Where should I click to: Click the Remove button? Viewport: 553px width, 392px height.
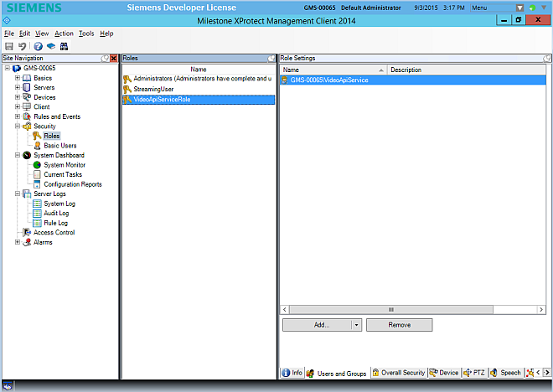399,324
